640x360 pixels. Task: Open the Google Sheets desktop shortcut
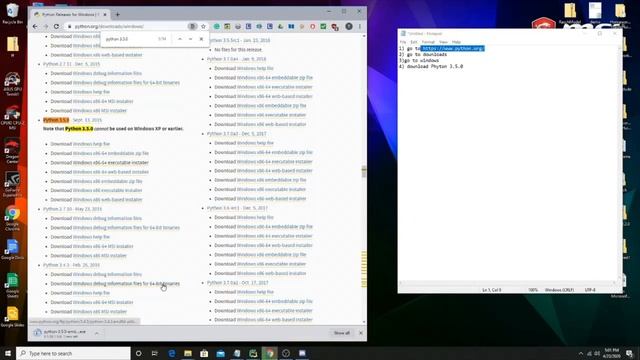click(12, 284)
